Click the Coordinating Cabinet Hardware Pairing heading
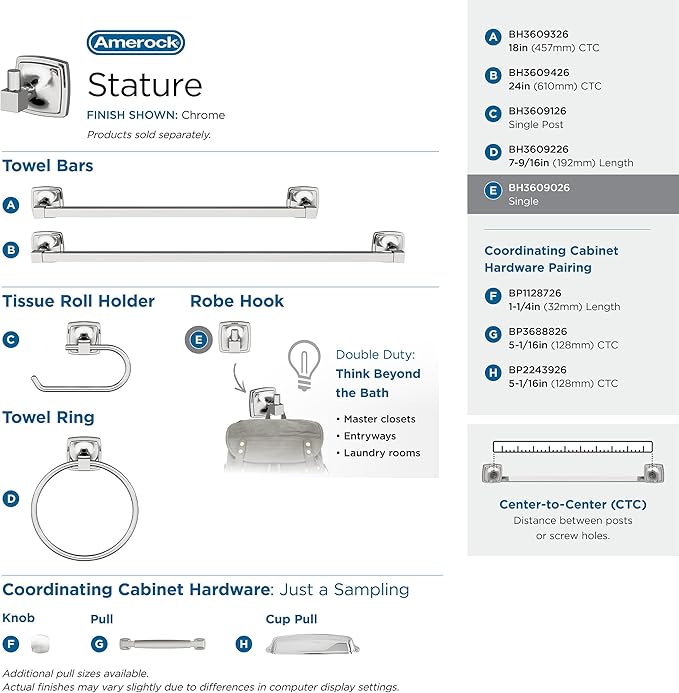 click(551, 259)
